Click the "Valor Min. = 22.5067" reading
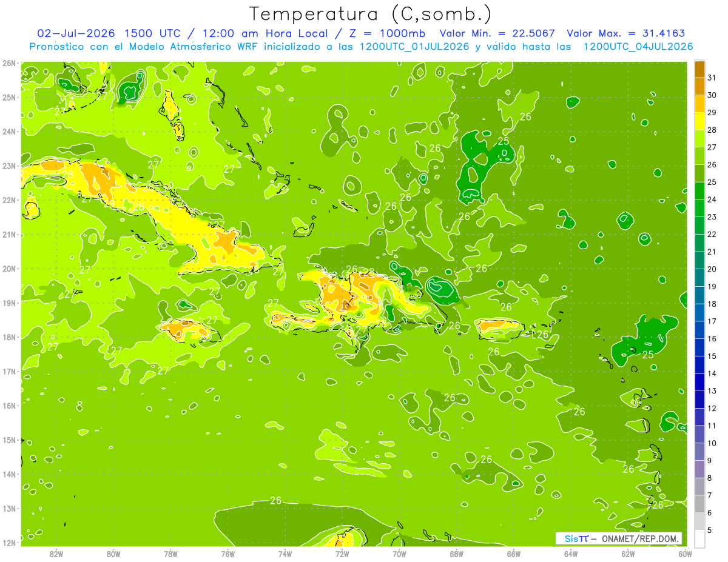This screenshot has height=562, width=728. pyautogui.click(x=498, y=33)
